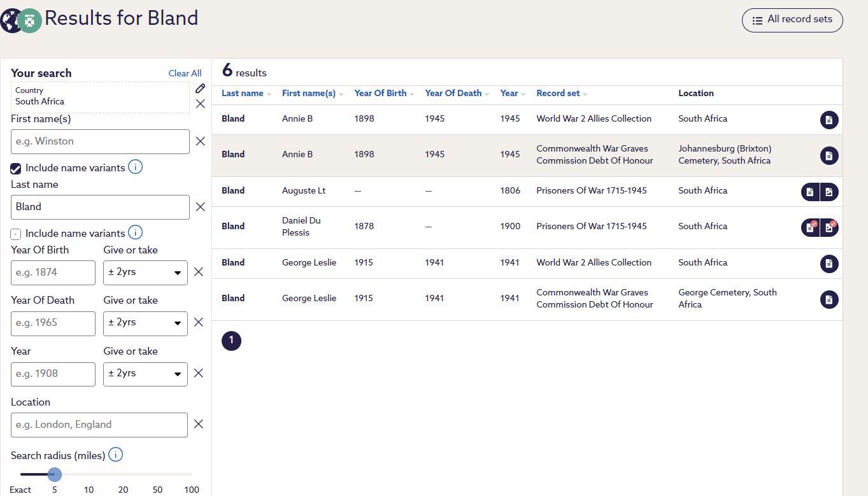The height and width of the screenshot is (496, 868).
Task: Open Year give or take dropdown
Action: pyautogui.click(x=145, y=374)
